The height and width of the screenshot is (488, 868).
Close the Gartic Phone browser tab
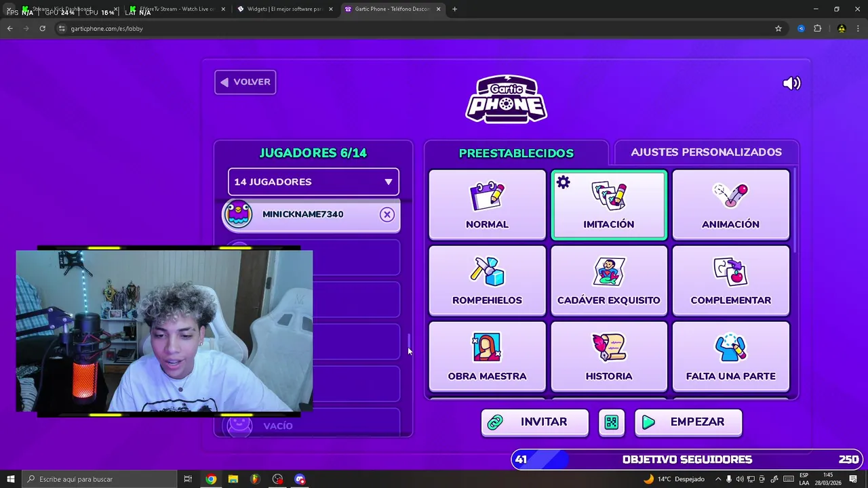438,9
